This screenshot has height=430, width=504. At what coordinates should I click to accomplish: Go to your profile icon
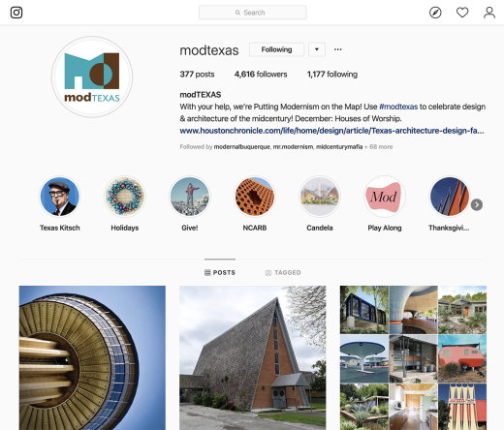tap(489, 13)
